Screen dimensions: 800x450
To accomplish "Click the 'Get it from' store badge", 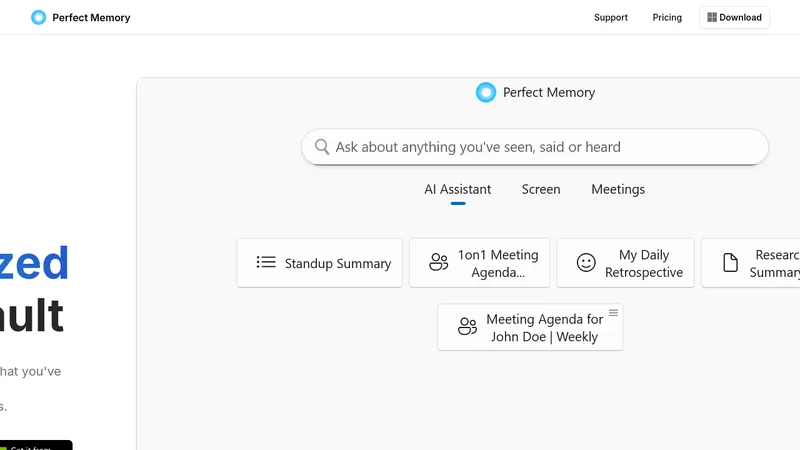I will pyautogui.click(x=36, y=445).
